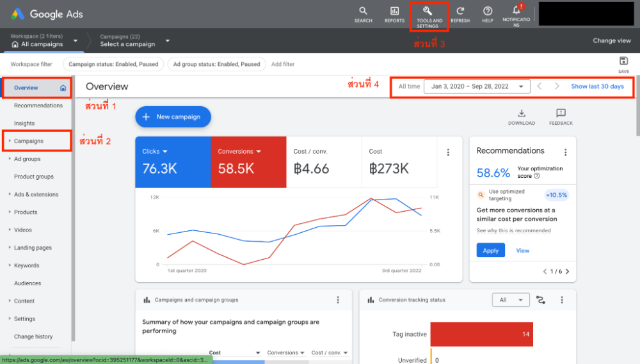Open Cost / conv. column dropdown
Screen dimensions: 640x364
point(346,353)
